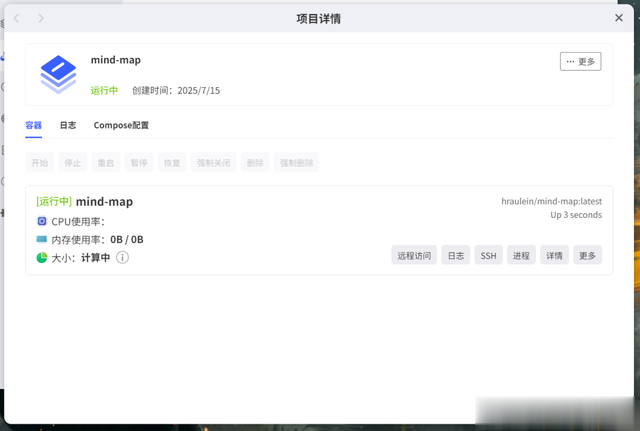Click the 项目详情 dialog title
The height and width of the screenshot is (431, 640).
pyautogui.click(x=319, y=19)
